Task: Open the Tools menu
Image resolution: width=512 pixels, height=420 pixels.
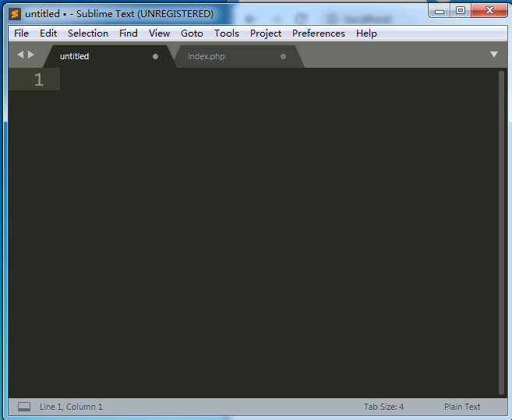Action: [x=227, y=34]
